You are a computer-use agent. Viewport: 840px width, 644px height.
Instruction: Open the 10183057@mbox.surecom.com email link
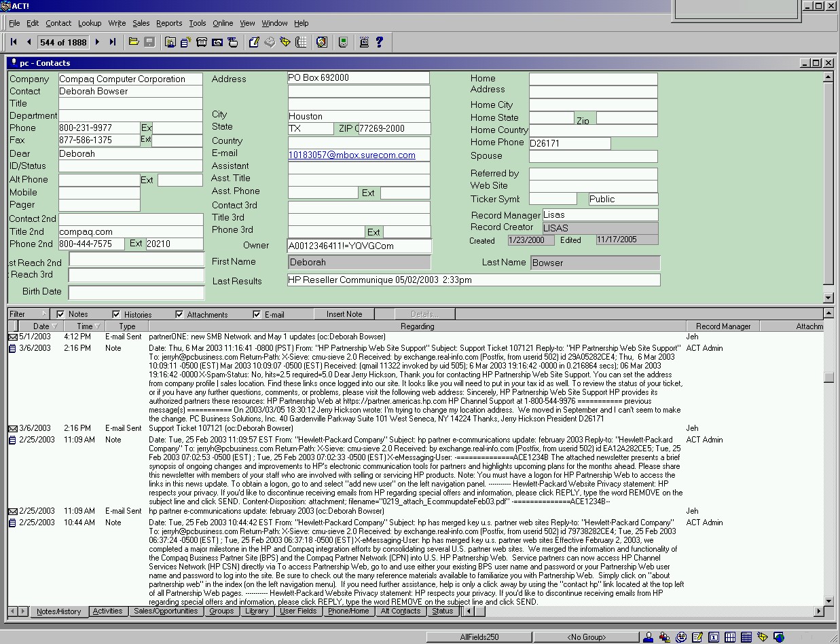[x=352, y=155]
